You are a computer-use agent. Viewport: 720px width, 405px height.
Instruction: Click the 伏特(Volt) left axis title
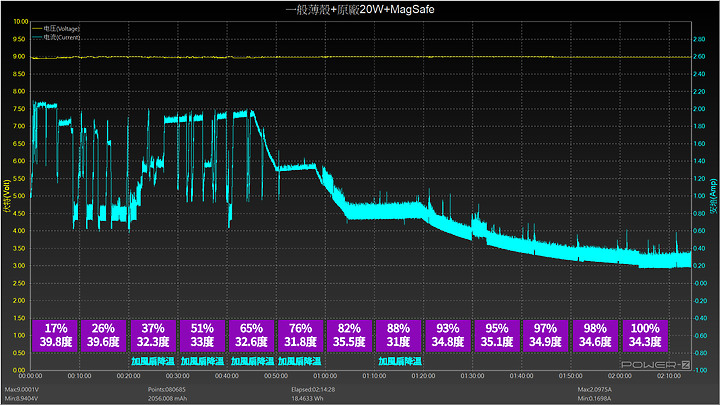pyautogui.click(x=6, y=196)
